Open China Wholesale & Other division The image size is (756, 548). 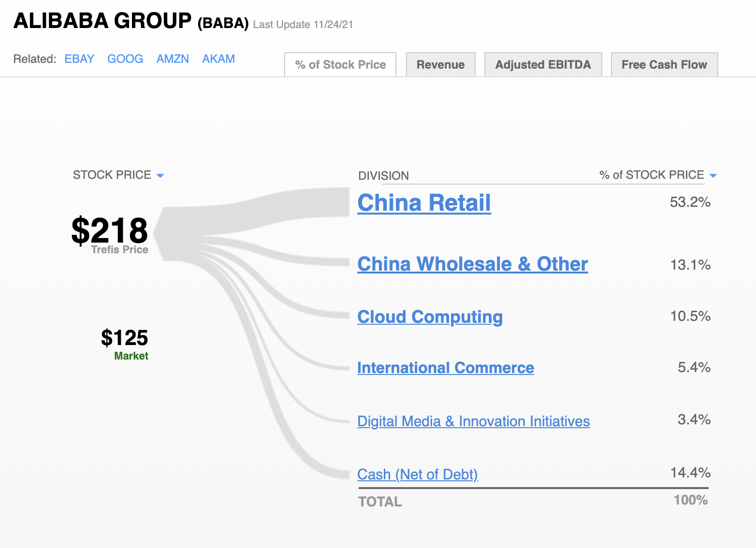pyautogui.click(x=473, y=264)
